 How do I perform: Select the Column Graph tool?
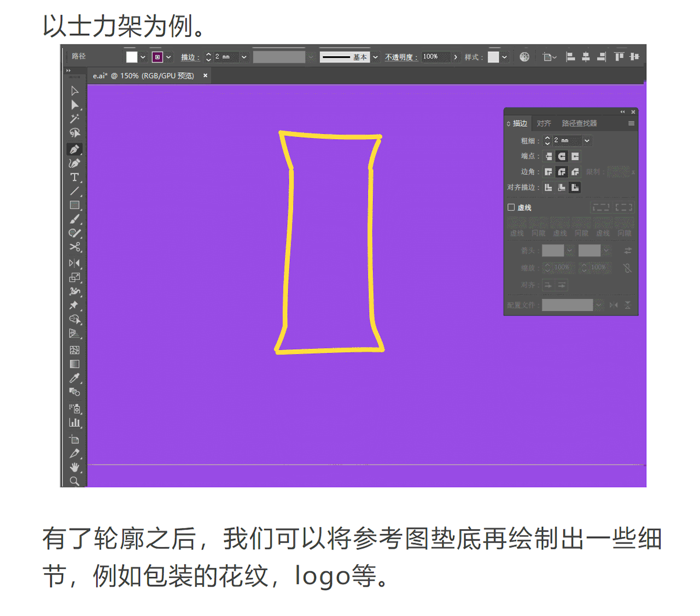[x=75, y=423]
